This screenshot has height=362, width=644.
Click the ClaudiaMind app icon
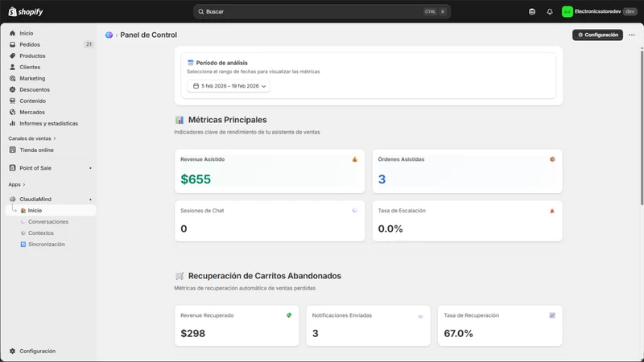point(12,199)
